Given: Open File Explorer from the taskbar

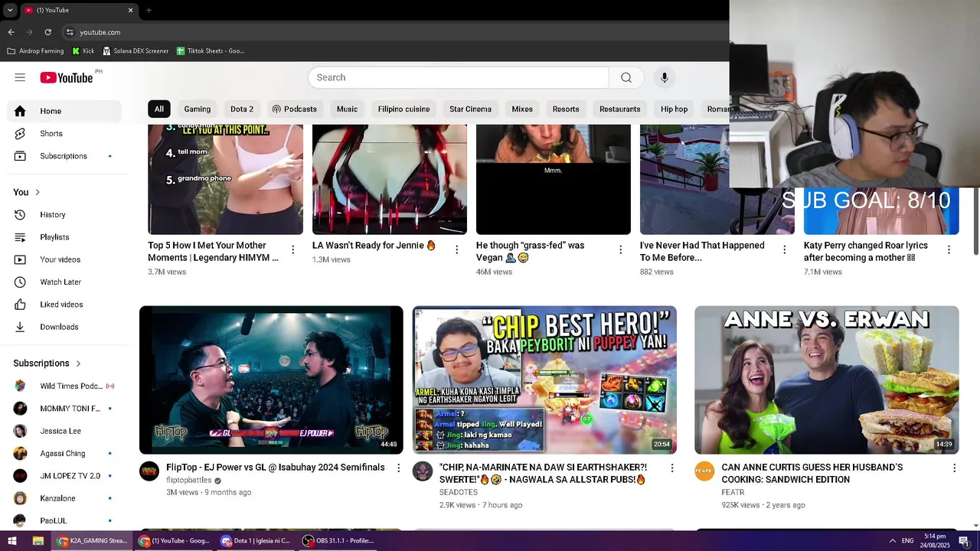Looking at the screenshot, I should [x=38, y=541].
